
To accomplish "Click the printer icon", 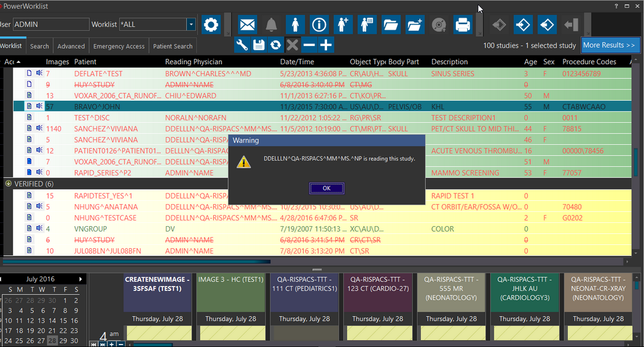I will (x=462, y=25).
